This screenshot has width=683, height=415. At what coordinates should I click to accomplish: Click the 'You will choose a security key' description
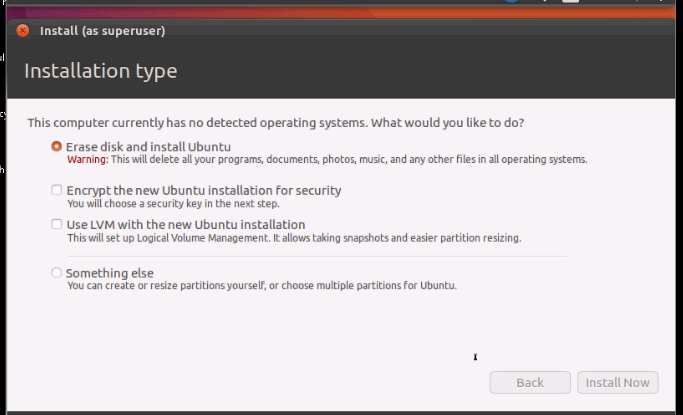[173, 203]
